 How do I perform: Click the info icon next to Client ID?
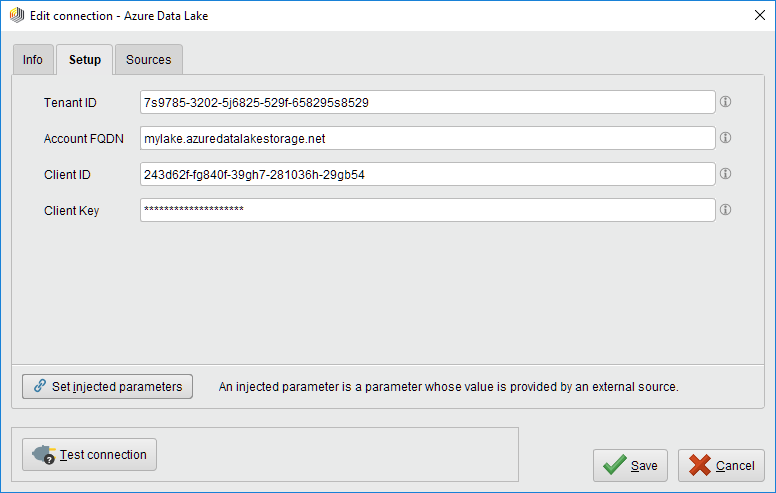point(726,174)
